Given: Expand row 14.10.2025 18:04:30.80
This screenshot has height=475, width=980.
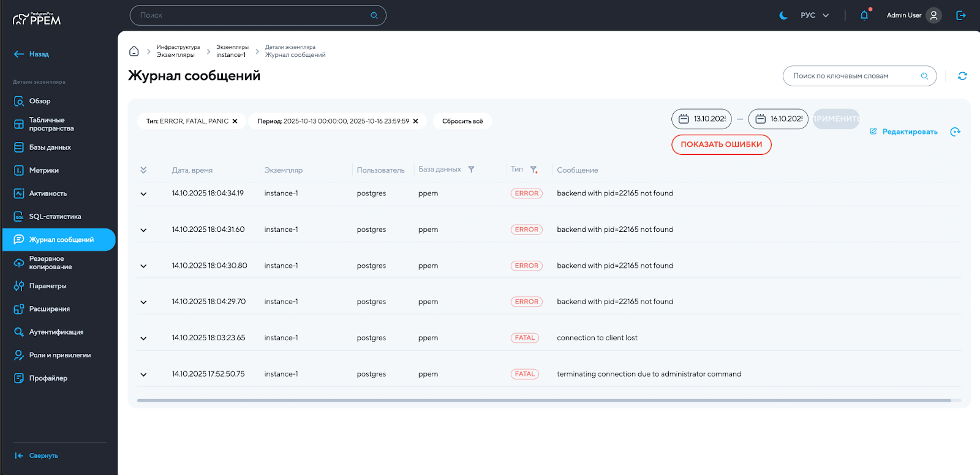Looking at the screenshot, I should 143,266.
